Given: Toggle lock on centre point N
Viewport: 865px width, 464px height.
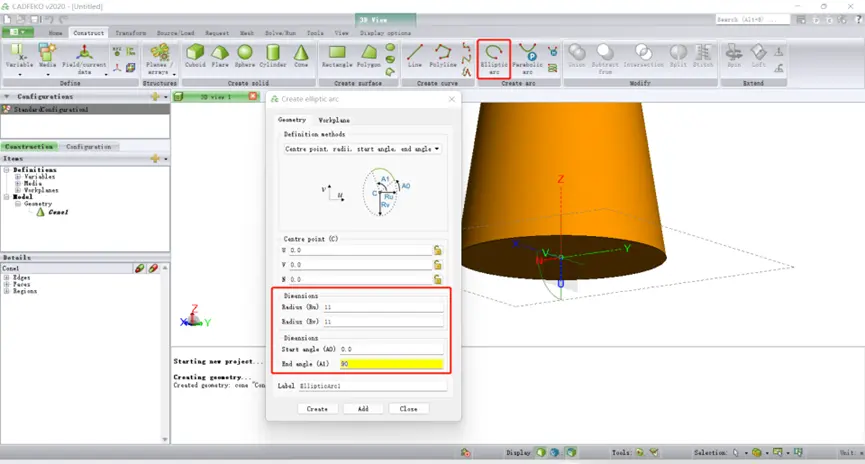Looking at the screenshot, I should coord(437,279).
